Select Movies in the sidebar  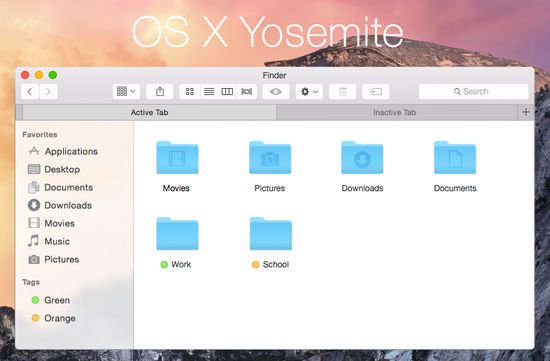click(51, 223)
